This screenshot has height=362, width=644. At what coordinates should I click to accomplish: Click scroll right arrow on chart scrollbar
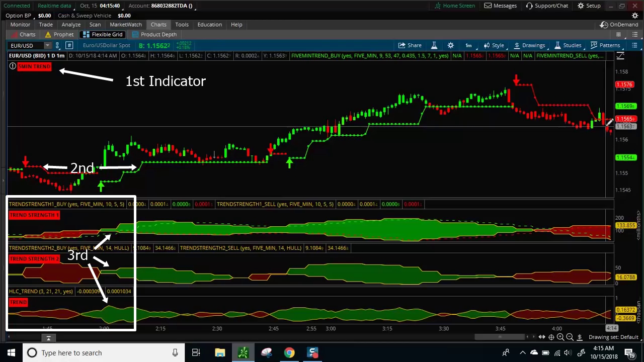[533, 337]
